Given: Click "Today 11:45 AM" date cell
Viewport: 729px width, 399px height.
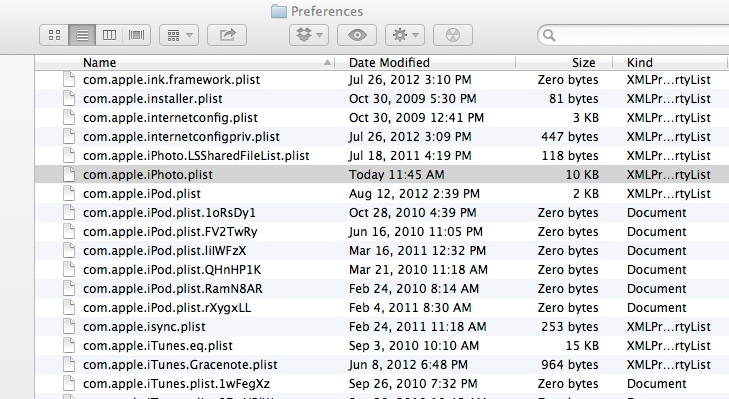Looking at the screenshot, I should pos(397,175).
